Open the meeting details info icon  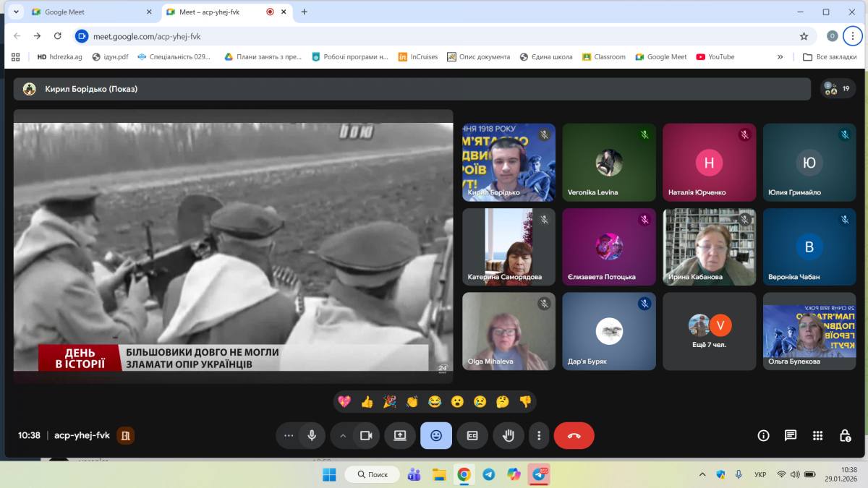click(763, 435)
